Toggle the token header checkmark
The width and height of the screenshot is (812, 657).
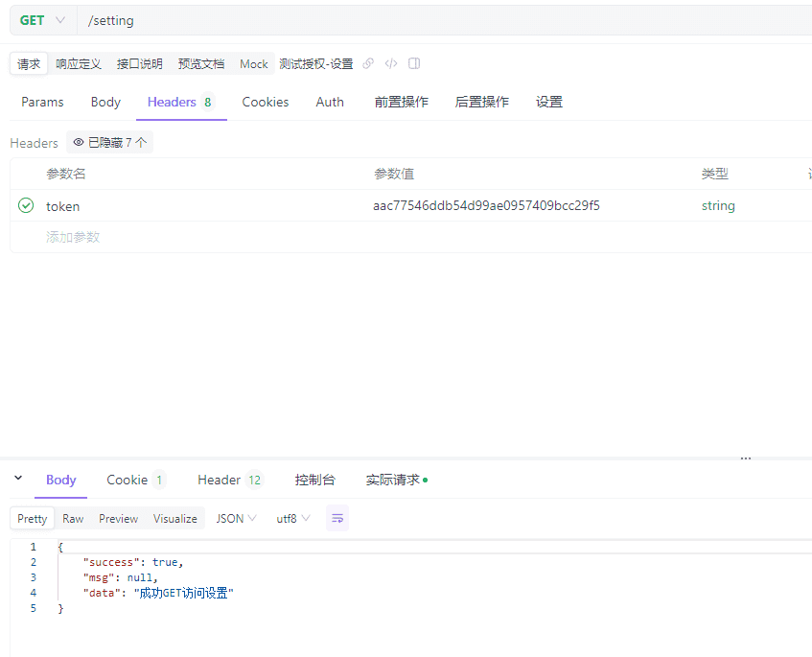click(x=26, y=205)
